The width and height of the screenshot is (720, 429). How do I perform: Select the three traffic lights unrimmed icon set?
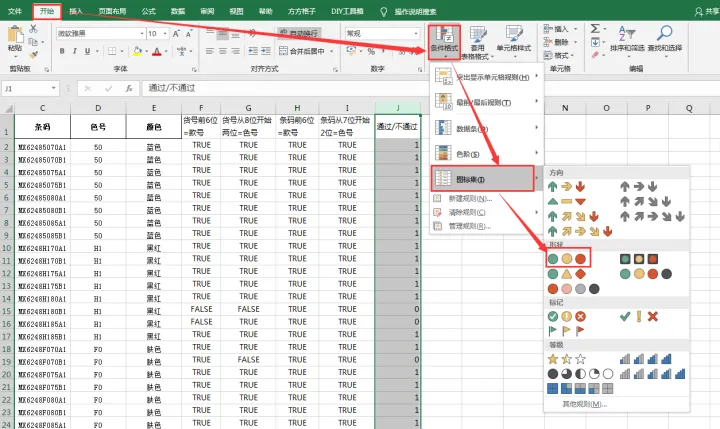coord(567,259)
